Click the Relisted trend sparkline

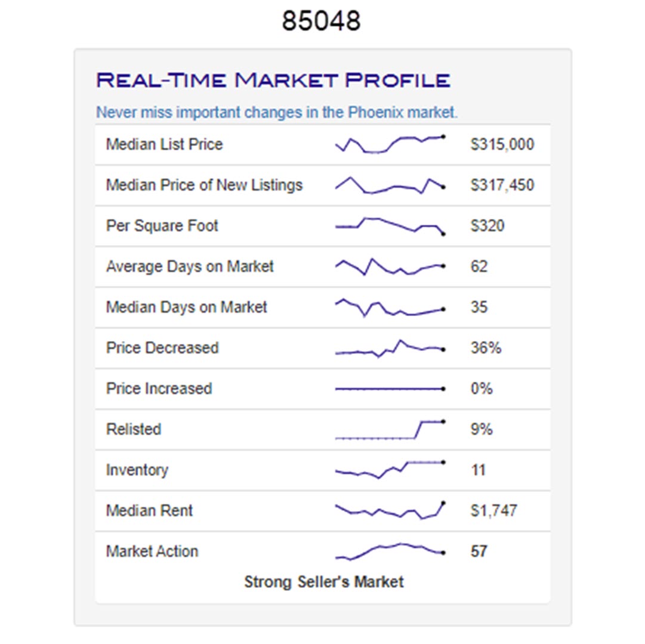pyautogui.click(x=390, y=430)
